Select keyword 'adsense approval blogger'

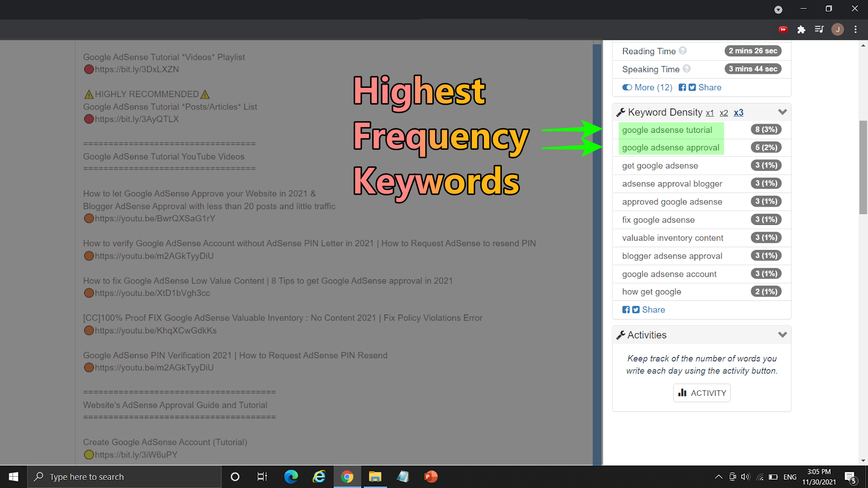coord(672,184)
